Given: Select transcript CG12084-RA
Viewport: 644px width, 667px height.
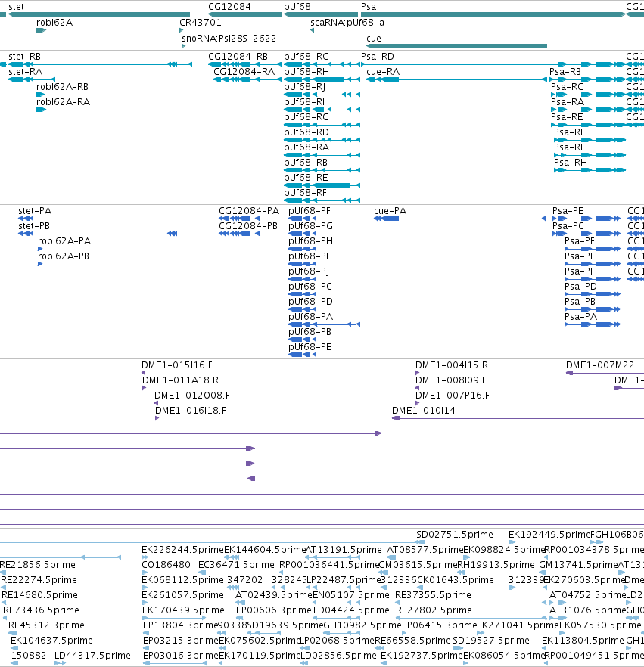Looking at the screenshot, I should click(x=247, y=79).
